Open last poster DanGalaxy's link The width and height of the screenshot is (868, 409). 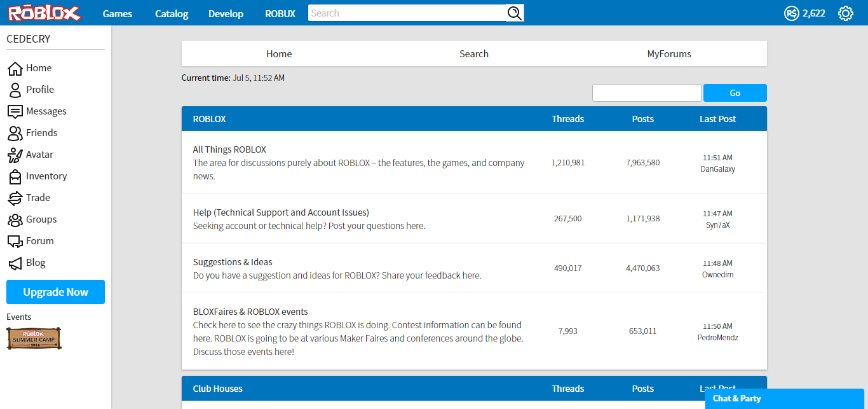point(717,169)
